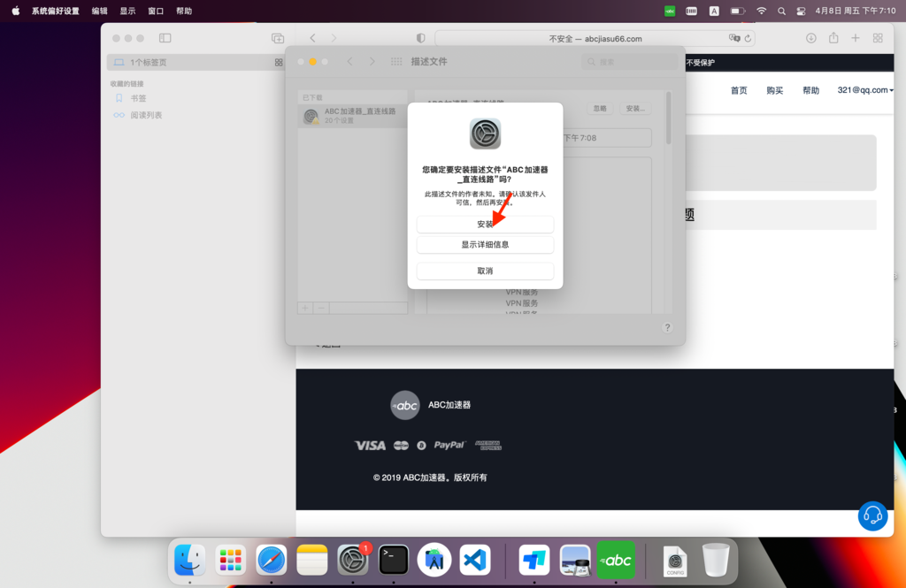906x588 pixels.
Task: Click the abc logo in page footer
Action: (405, 406)
